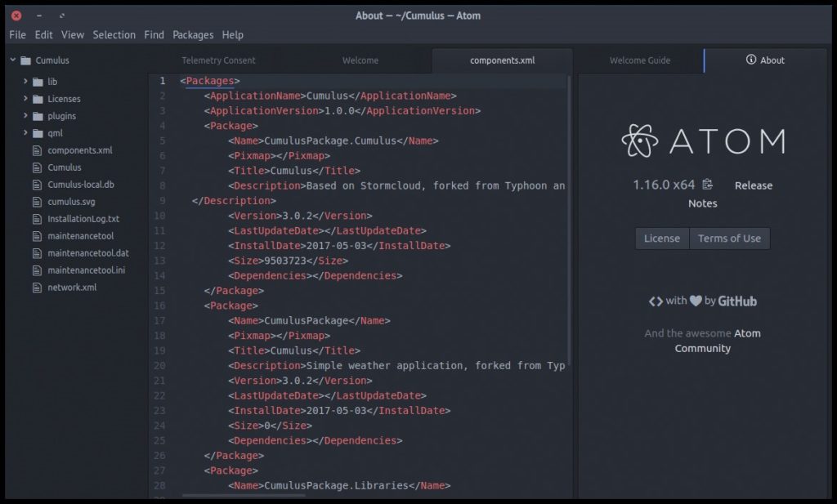Open the File menu

18,34
